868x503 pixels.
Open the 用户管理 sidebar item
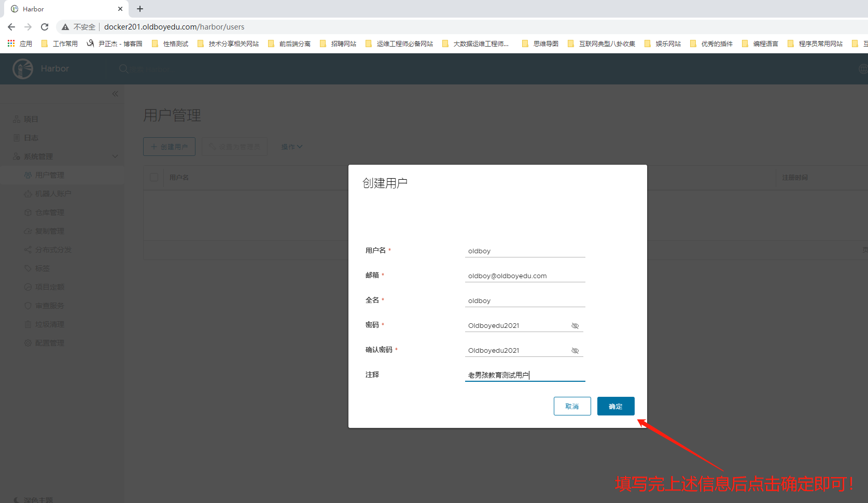[x=50, y=175]
